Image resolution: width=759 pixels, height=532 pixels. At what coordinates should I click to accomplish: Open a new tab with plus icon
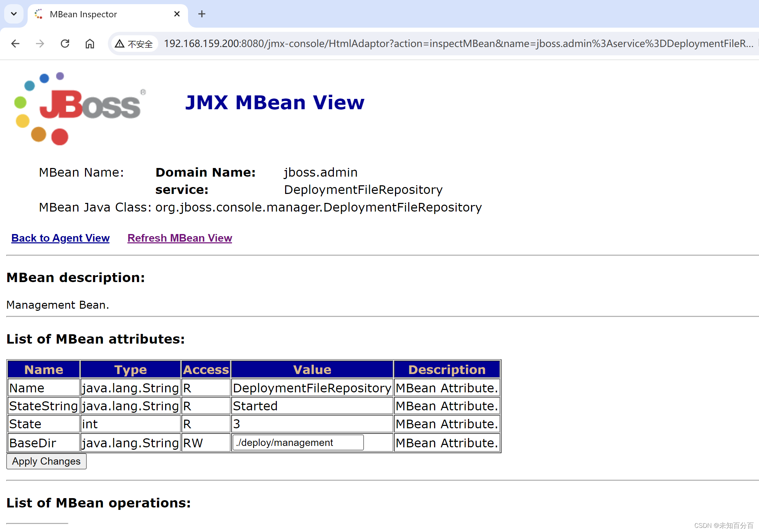pyautogui.click(x=202, y=14)
